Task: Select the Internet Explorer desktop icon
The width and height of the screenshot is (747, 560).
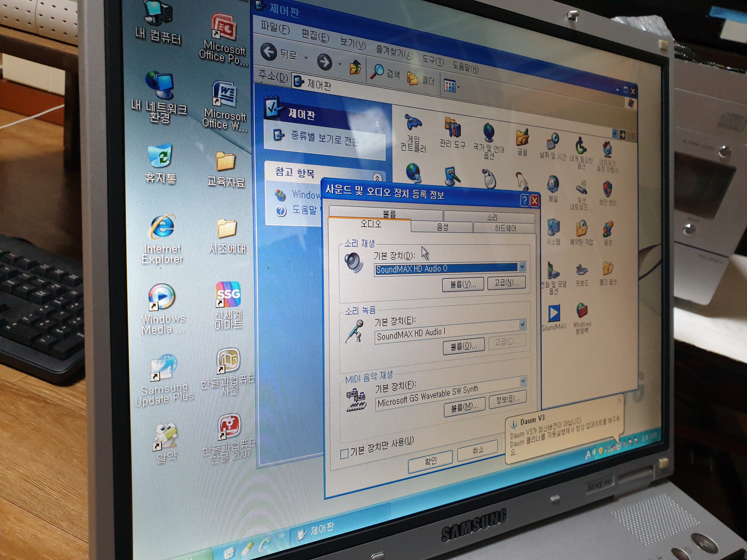Action: tap(162, 239)
